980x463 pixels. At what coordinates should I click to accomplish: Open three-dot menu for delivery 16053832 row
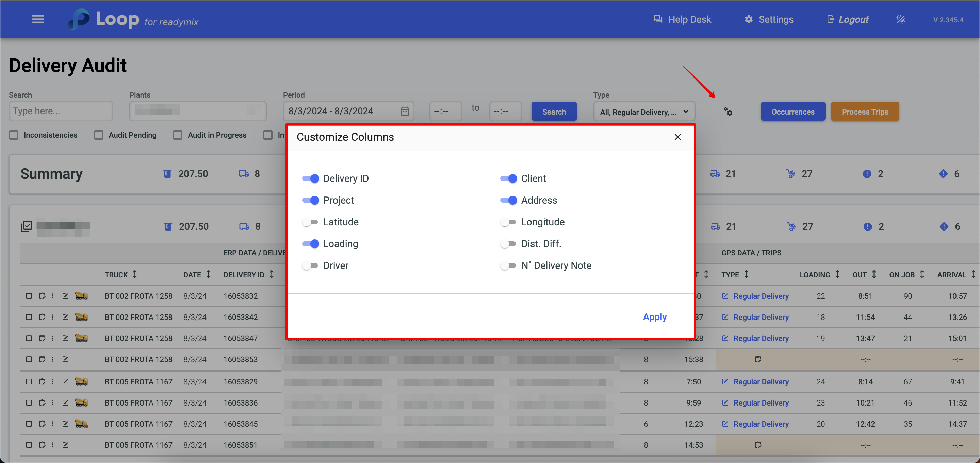52,296
